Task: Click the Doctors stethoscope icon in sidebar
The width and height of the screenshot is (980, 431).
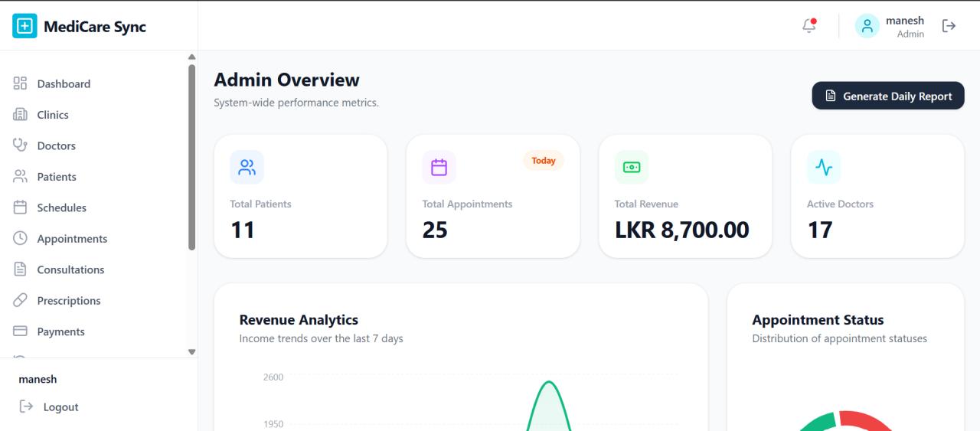Action: coord(21,145)
